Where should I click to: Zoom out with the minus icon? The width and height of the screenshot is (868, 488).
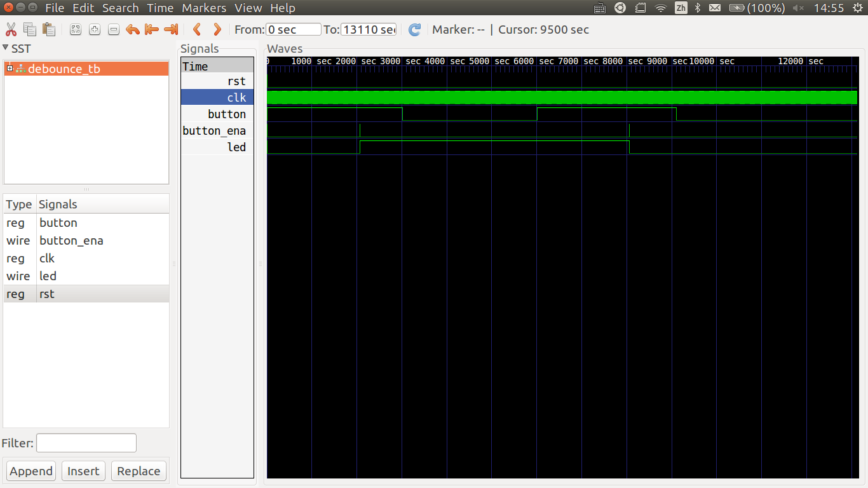114,29
